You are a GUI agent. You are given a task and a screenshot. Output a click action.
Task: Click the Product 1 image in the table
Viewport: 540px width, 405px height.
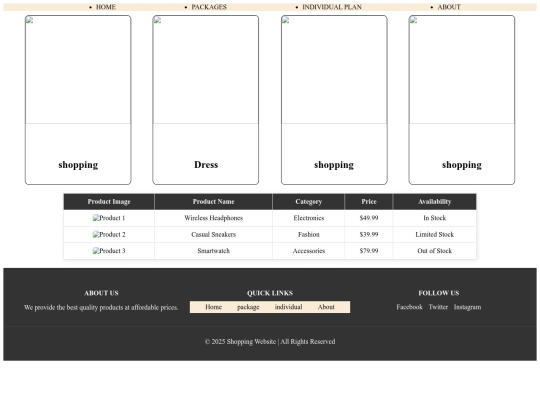pos(109,218)
